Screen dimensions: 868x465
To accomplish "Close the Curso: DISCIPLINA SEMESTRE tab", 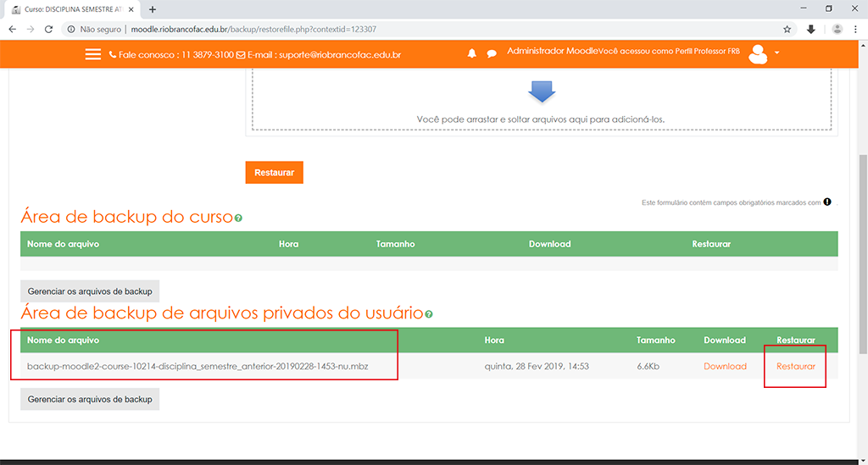I will click(x=131, y=9).
